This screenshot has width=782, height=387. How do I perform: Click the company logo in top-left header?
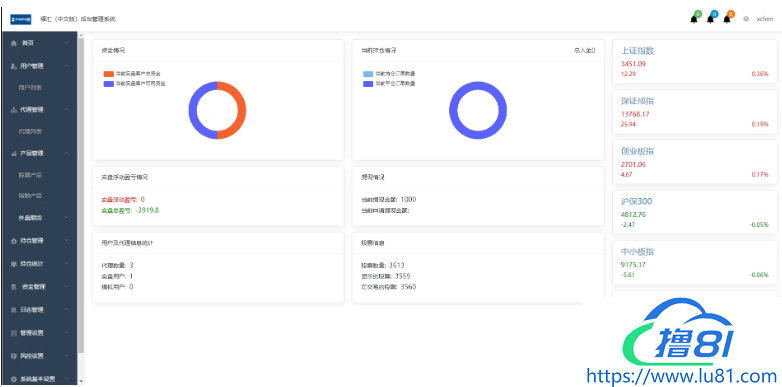point(21,19)
